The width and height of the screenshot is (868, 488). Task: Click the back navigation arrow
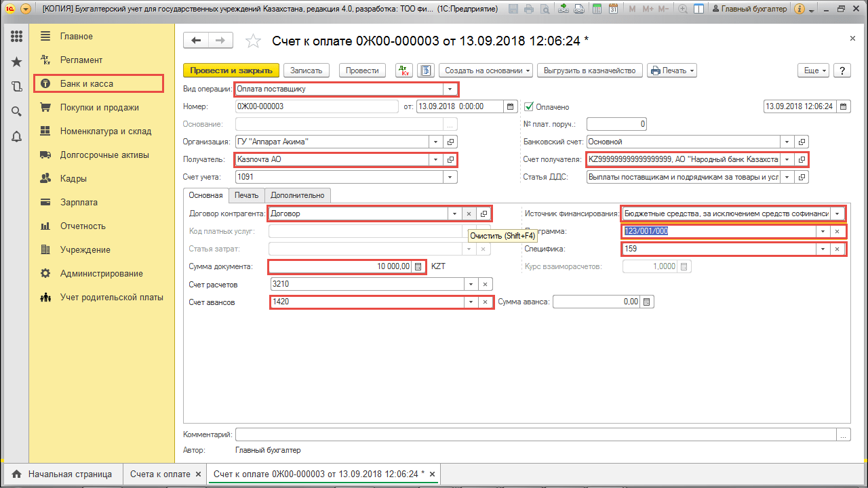197,41
